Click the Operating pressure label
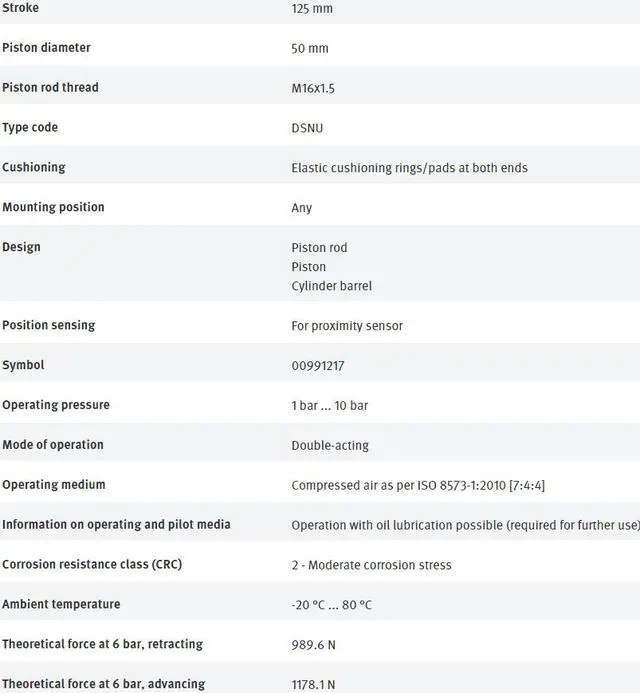 coord(56,406)
